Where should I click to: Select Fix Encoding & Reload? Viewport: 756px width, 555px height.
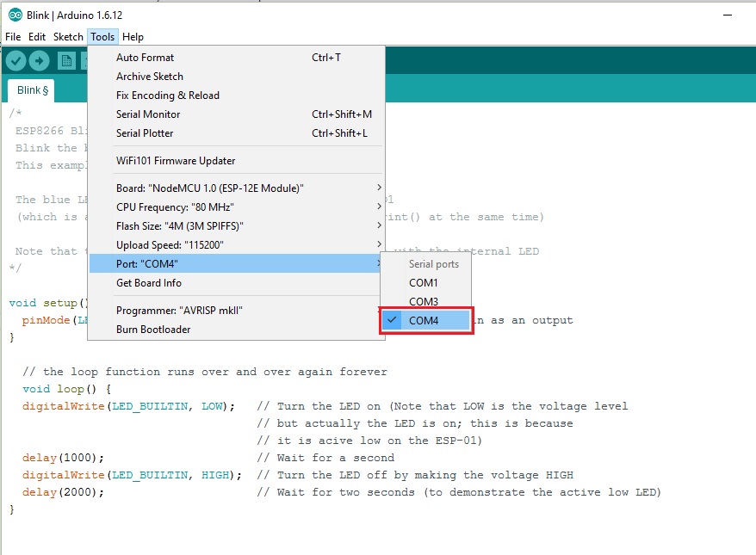pos(236,96)
